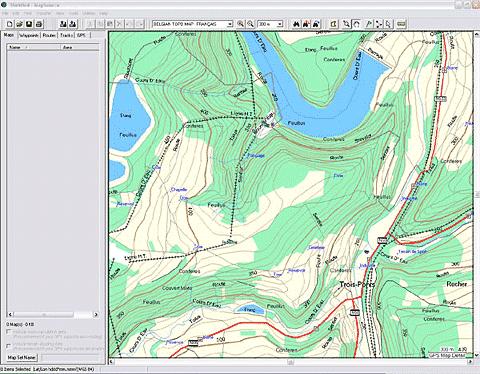Toggle the second map options checkbox
The width and height of the screenshot is (480, 374).
pos(9,345)
